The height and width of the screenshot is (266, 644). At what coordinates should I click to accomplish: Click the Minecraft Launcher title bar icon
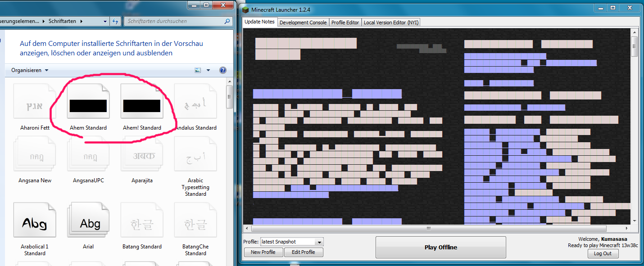coord(245,9)
